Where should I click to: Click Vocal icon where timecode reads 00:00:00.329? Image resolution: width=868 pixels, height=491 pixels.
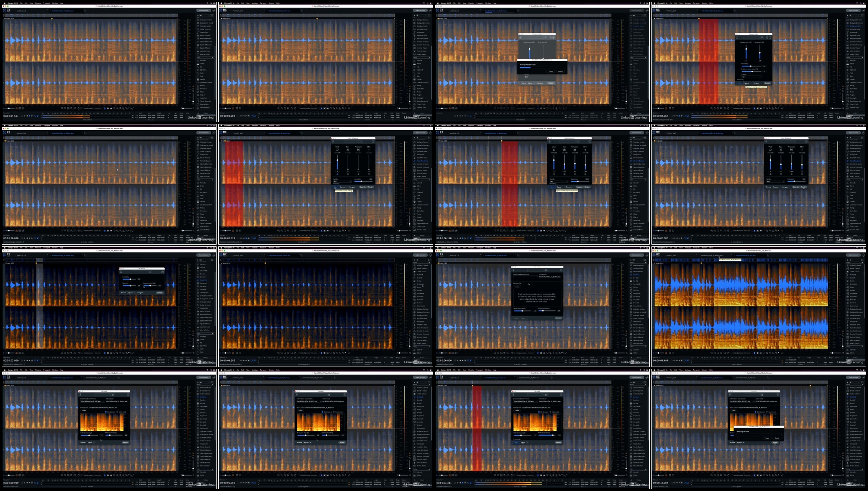[337, 150]
